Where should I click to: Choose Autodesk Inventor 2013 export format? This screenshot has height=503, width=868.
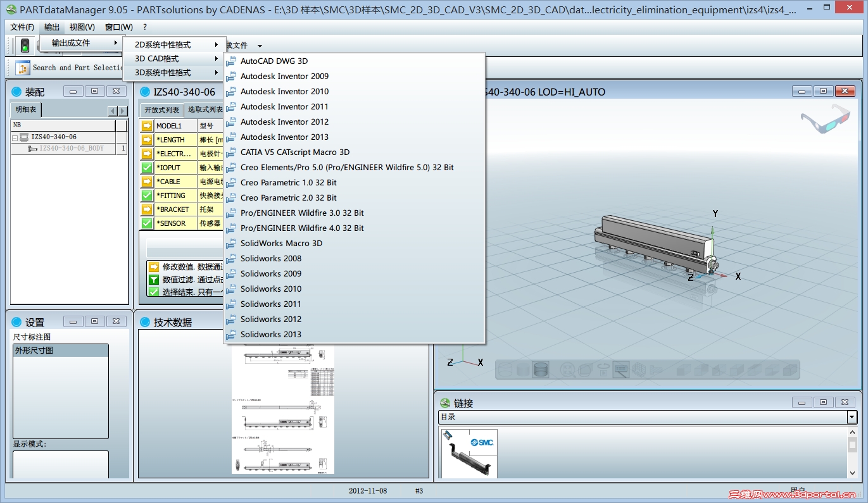pyautogui.click(x=355, y=137)
